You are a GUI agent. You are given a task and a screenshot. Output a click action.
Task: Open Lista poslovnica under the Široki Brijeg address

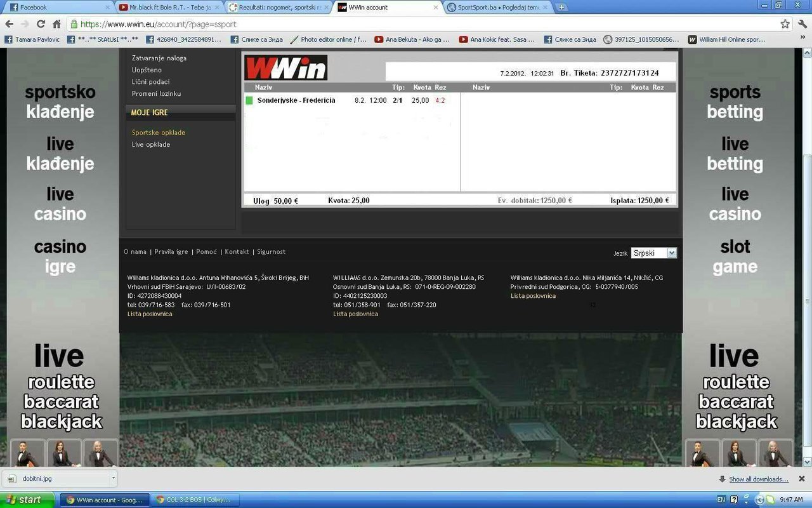[150, 314]
